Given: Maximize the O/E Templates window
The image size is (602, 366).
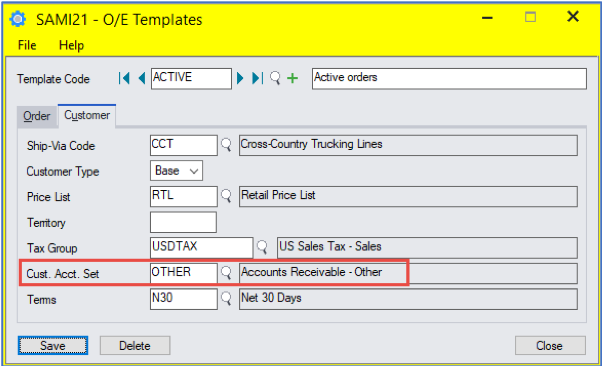Looking at the screenshot, I should [x=530, y=17].
